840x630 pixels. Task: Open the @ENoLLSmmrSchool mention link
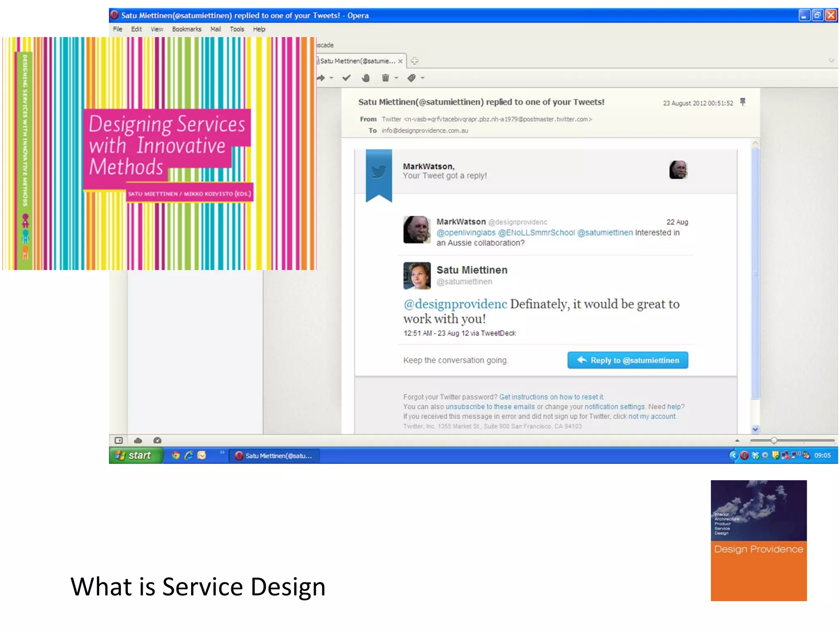[536, 233]
